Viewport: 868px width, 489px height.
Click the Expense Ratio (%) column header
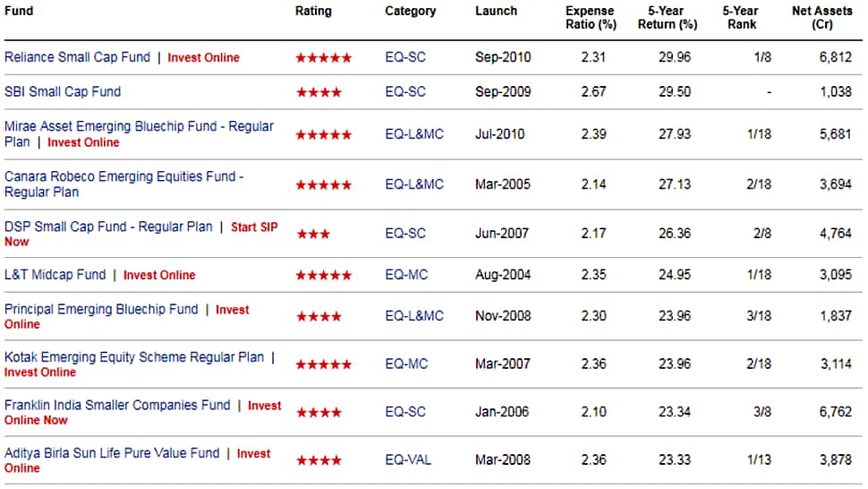pos(591,18)
